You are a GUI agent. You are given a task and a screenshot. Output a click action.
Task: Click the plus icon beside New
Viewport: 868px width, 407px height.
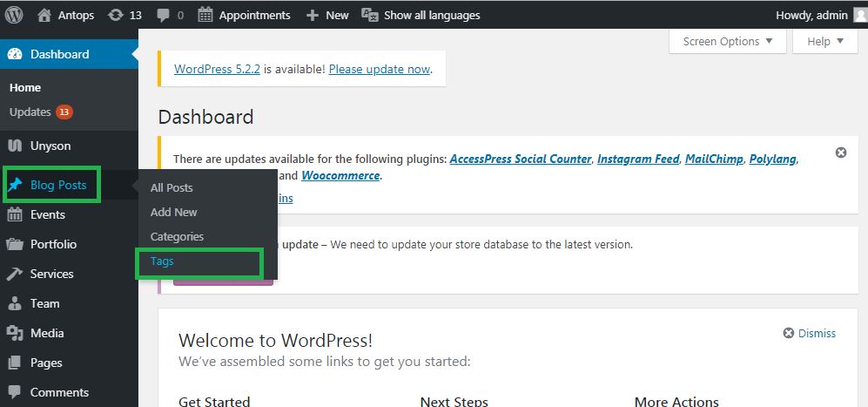click(x=313, y=16)
